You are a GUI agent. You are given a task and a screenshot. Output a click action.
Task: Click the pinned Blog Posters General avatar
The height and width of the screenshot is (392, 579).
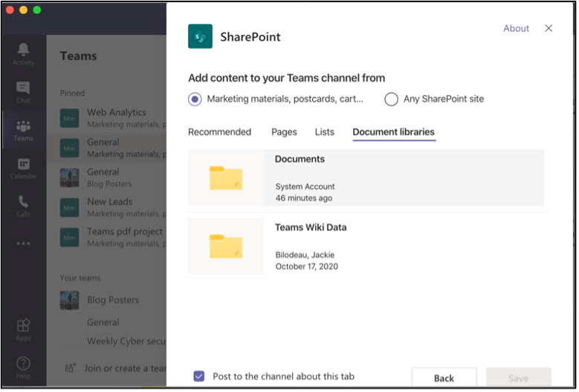pos(69,178)
